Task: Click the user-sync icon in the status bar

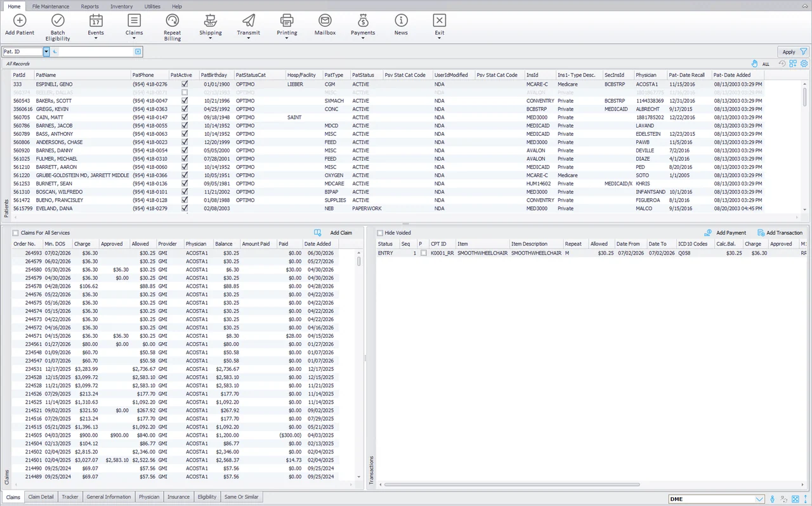Action: click(784, 499)
